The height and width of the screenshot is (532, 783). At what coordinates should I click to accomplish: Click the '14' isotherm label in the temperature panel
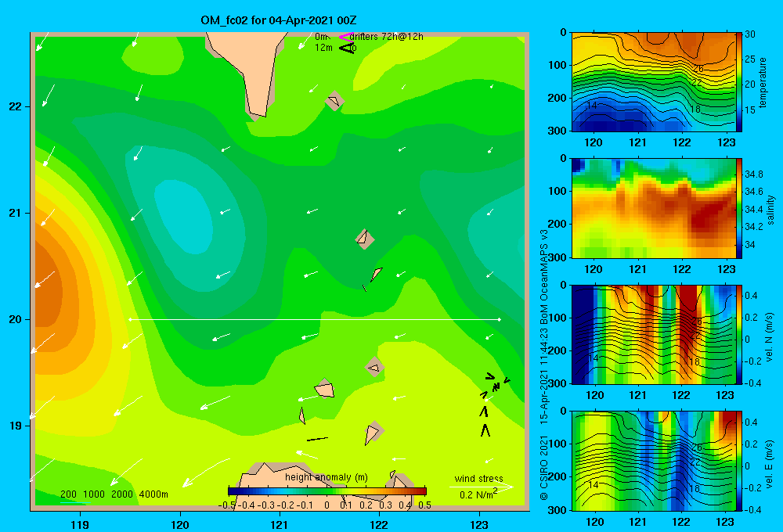pyautogui.click(x=592, y=106)
